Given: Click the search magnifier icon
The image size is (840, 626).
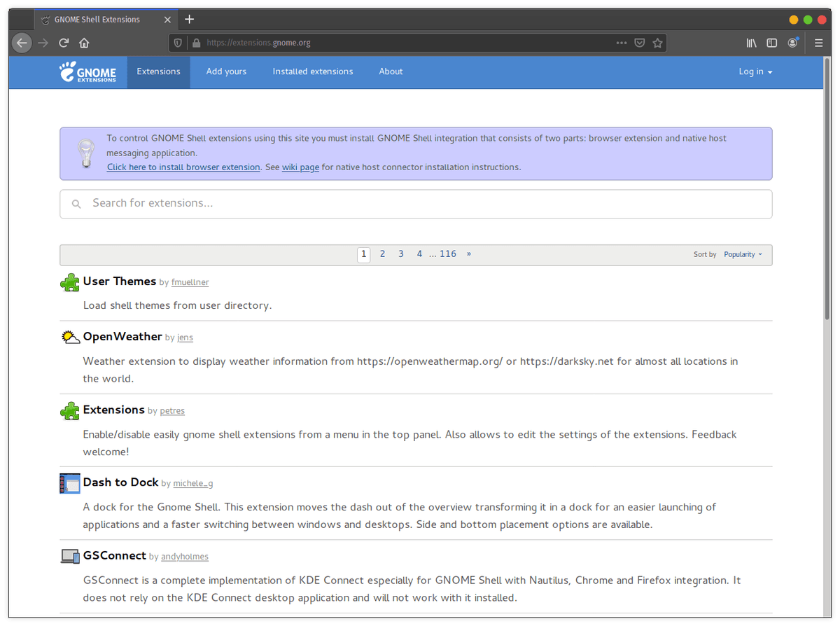Looking at the screenshot, I should click(x=76, y=204).
